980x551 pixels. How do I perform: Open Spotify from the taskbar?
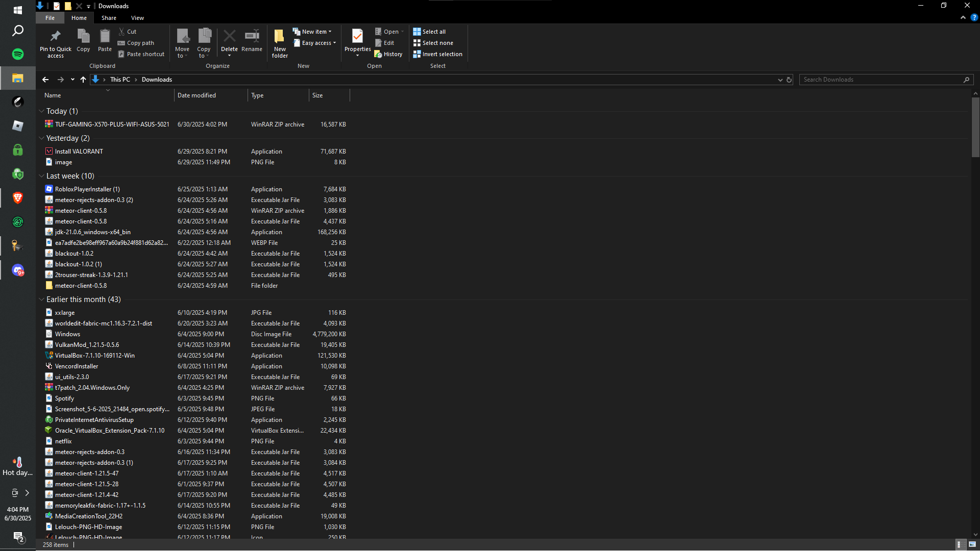point(18,54)
